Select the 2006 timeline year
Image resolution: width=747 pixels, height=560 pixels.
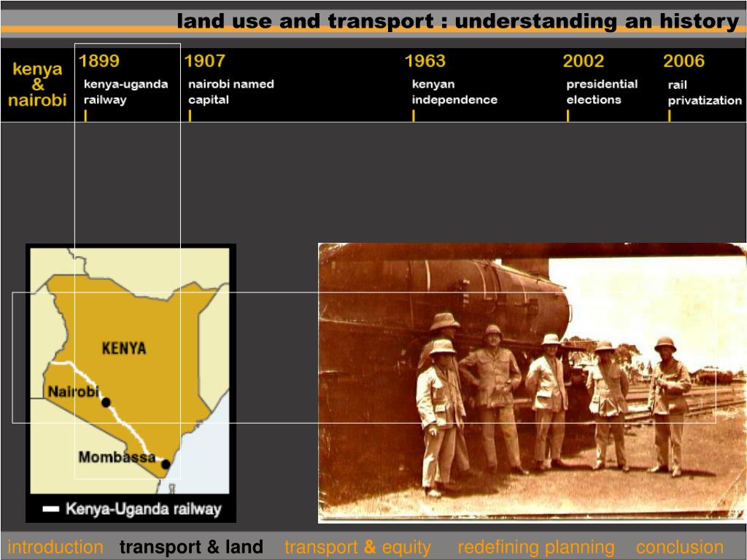(x=684, y=61)
